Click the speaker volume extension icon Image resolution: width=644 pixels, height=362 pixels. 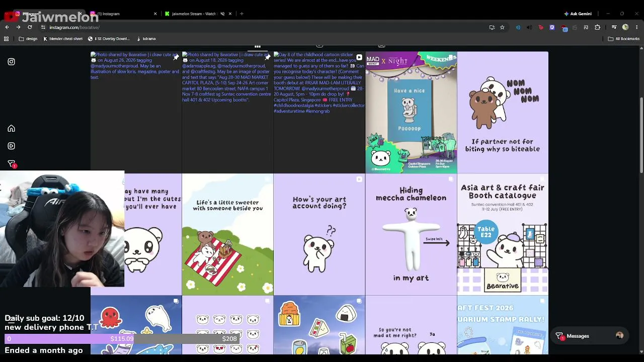(529, 27)
